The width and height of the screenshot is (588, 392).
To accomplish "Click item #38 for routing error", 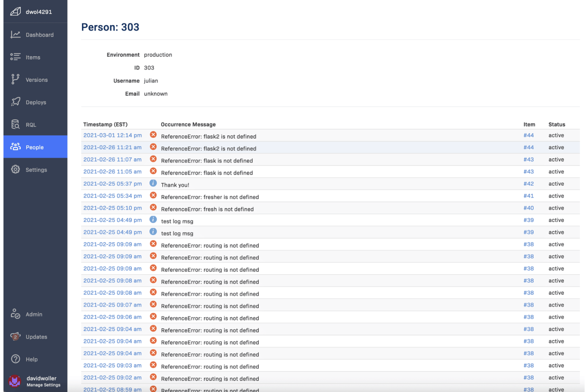I will pos(529,244).
